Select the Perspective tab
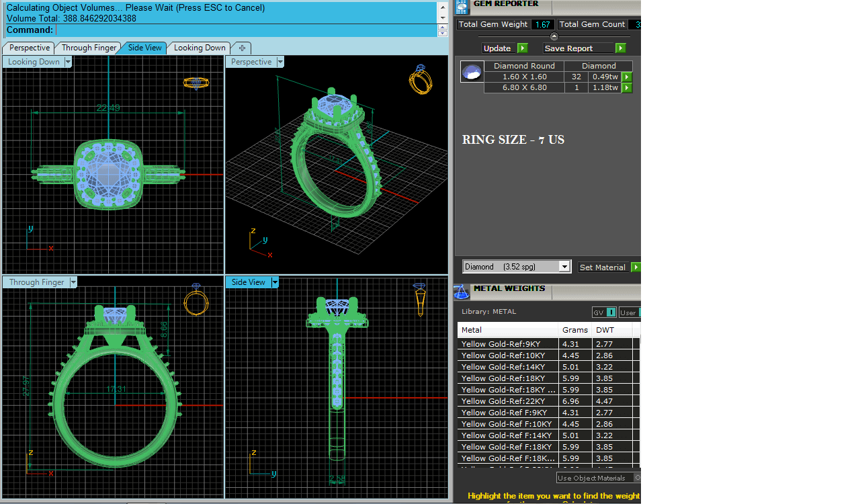 (x=30, y=48)
